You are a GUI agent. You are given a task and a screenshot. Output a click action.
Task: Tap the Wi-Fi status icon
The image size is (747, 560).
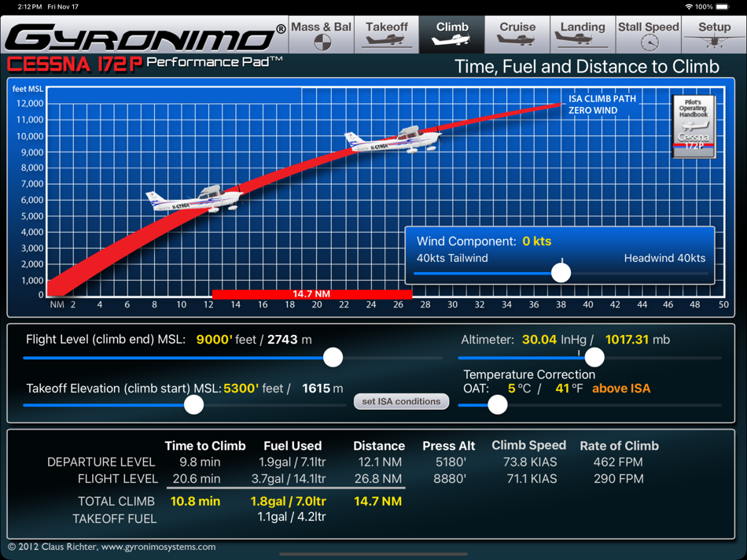coord(688,6)
